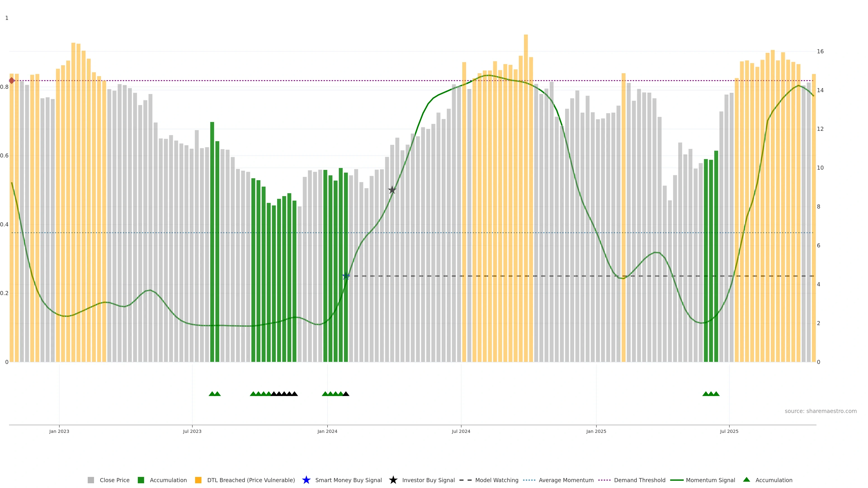Click the blue Smart Money Buy Signal star on the chart

click(346, 276)
